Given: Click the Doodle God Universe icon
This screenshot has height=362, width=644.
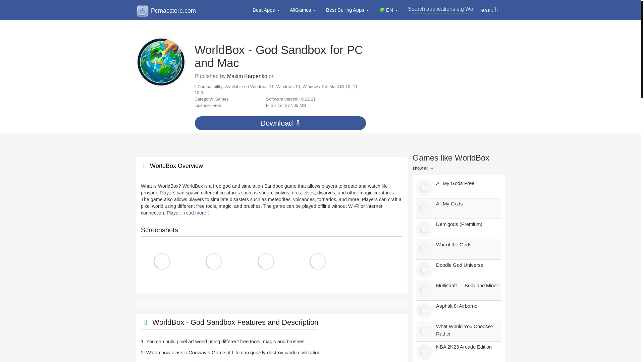Looking at the screenshot, I should click(424, 269).
